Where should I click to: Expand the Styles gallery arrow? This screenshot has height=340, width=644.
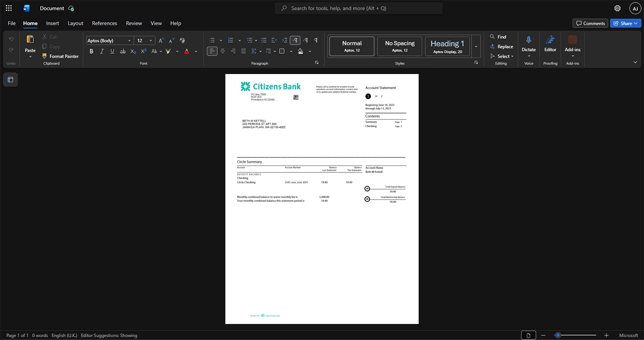tap(476, 47)
